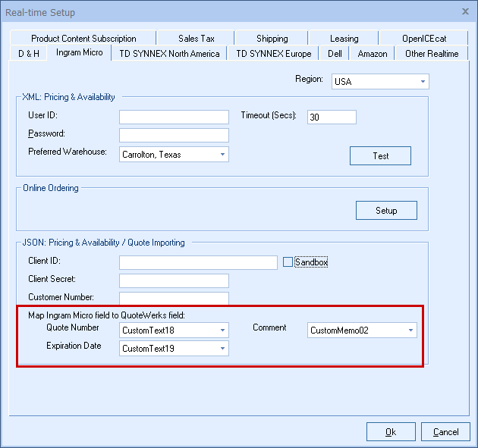The height and width of the screenshot is (448, 478).
Task: Open the Quote Number field mapping dropdown
Action: (174, 331)
